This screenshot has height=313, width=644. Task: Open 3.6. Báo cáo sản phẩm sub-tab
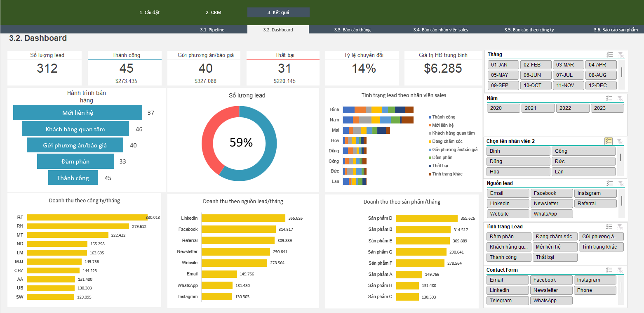click(x=616, y=30)
